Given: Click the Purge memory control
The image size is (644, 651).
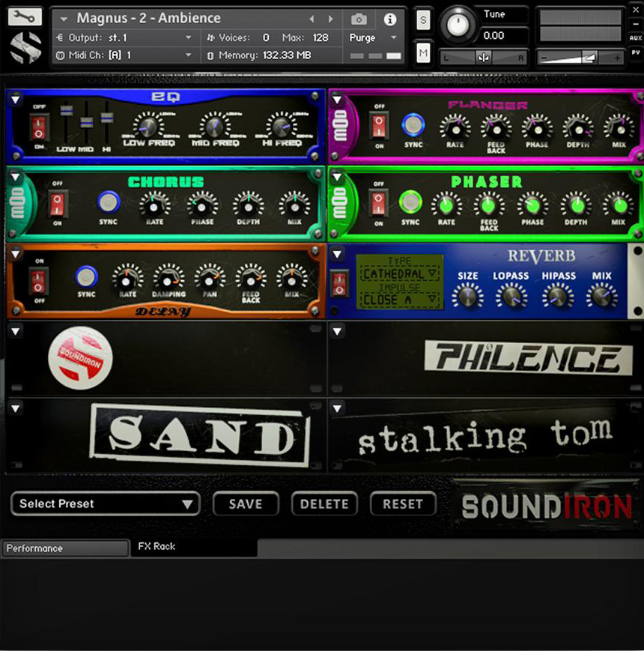Looking at the screenshot, I should pos(362,37).
